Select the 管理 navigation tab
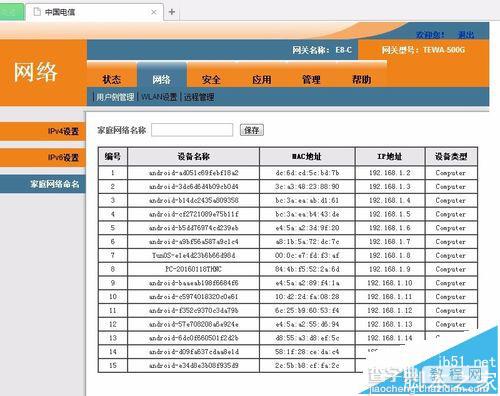This screenshot has width=500, height=396. [311, 79]
